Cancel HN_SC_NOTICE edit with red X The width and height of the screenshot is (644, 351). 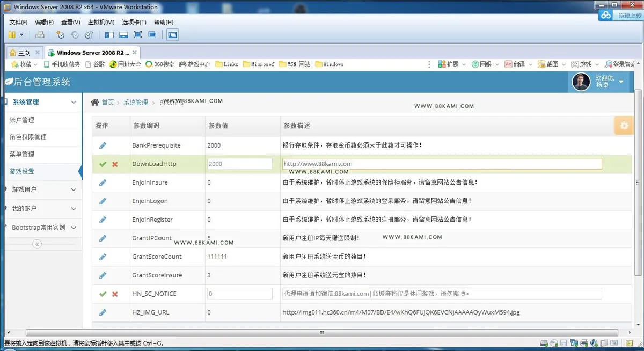(x=115, y=294)
